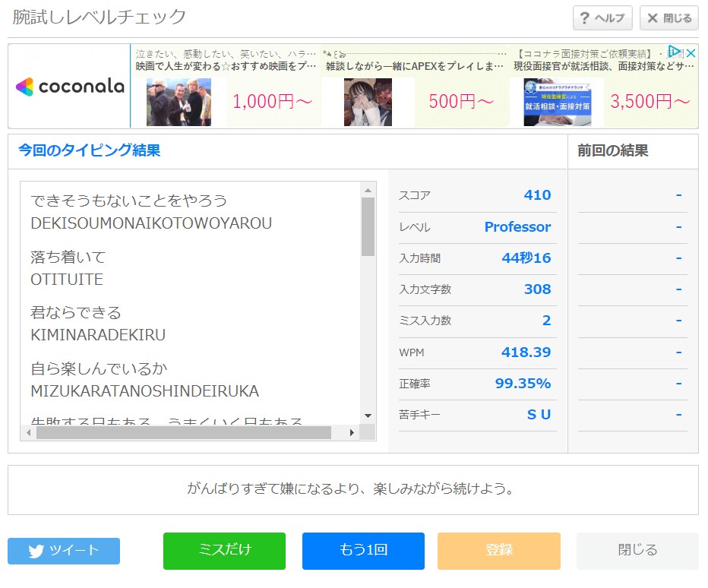Screen dimensions: 708x588
Task: Click the ミスだけ green button
Action: 224,551
